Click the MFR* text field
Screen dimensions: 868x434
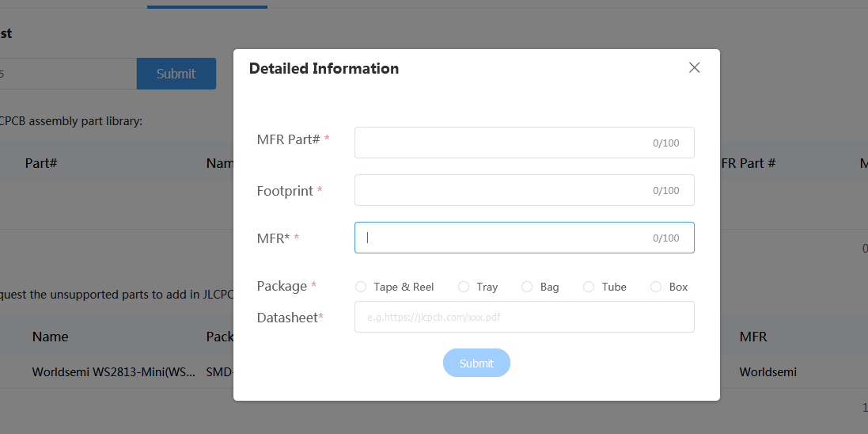525,238
